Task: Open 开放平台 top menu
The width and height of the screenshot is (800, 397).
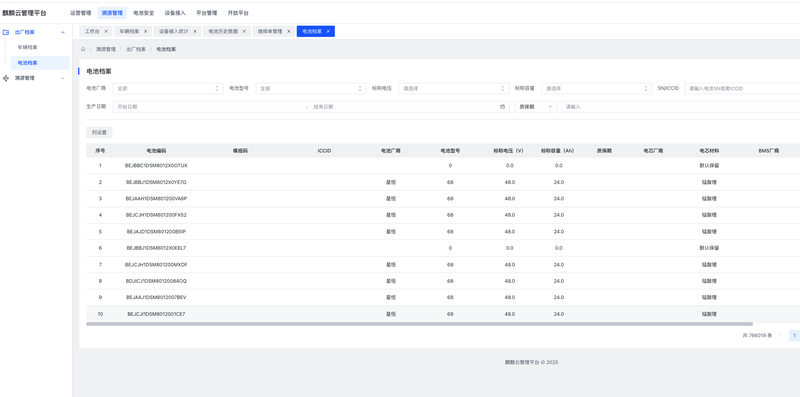Action: point(238,13)
